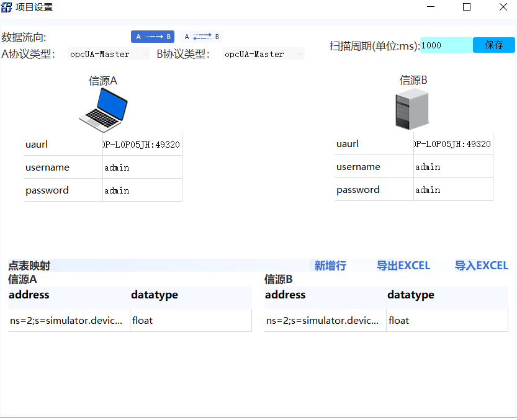
Task: Open the A协议类型 protocol dropdown
Action: coord(109,54)
